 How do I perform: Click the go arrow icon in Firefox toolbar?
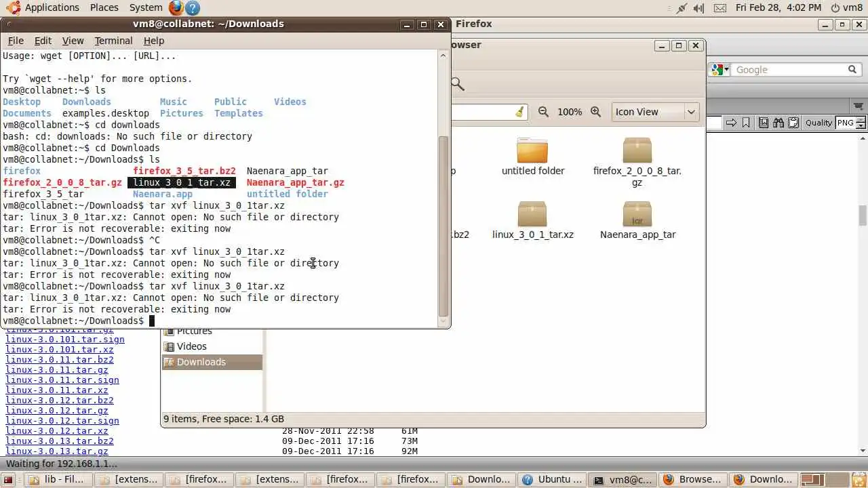coord(731,123)
